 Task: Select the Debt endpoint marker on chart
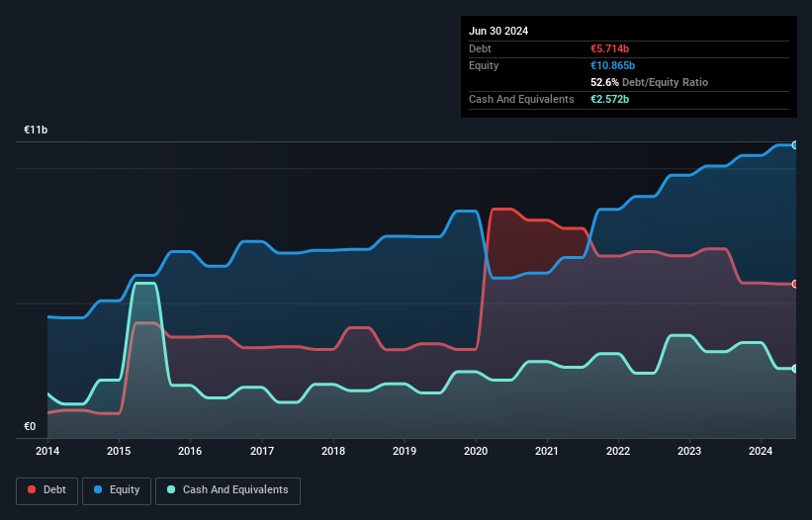795,284
